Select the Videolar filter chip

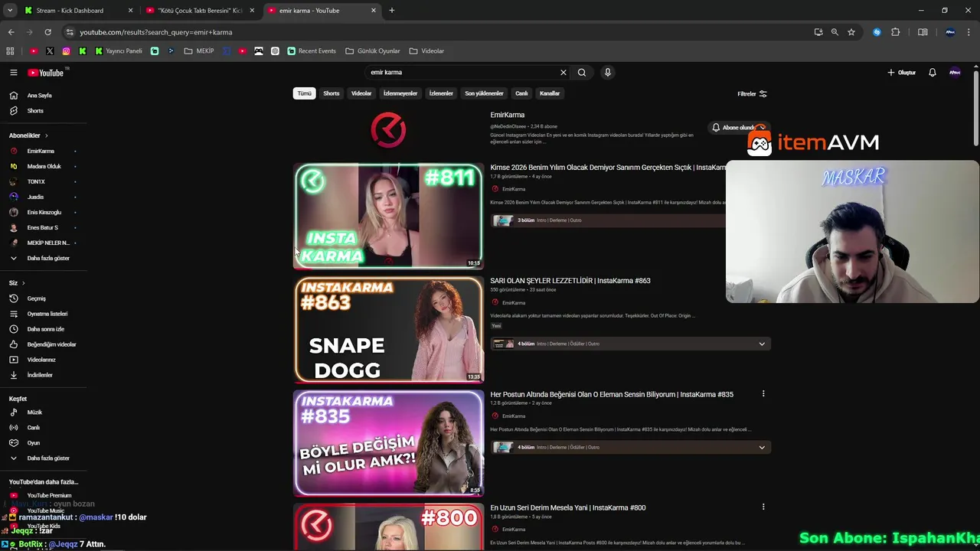pos(361,93)
